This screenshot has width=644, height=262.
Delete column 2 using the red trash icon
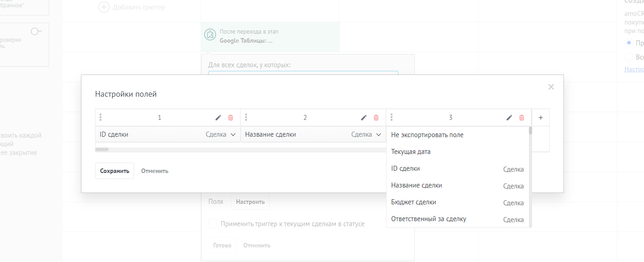[x=376, y=118]
